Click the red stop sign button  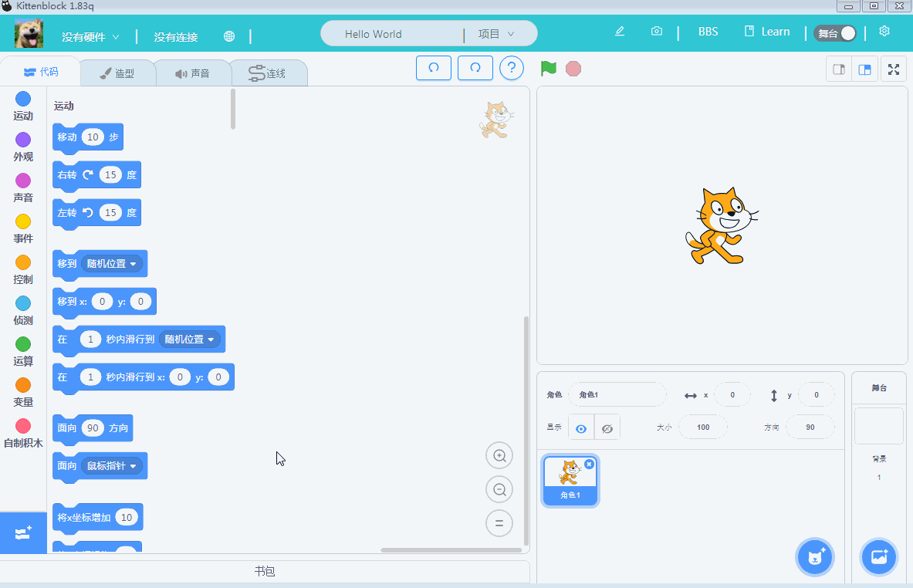pos(573,69)
